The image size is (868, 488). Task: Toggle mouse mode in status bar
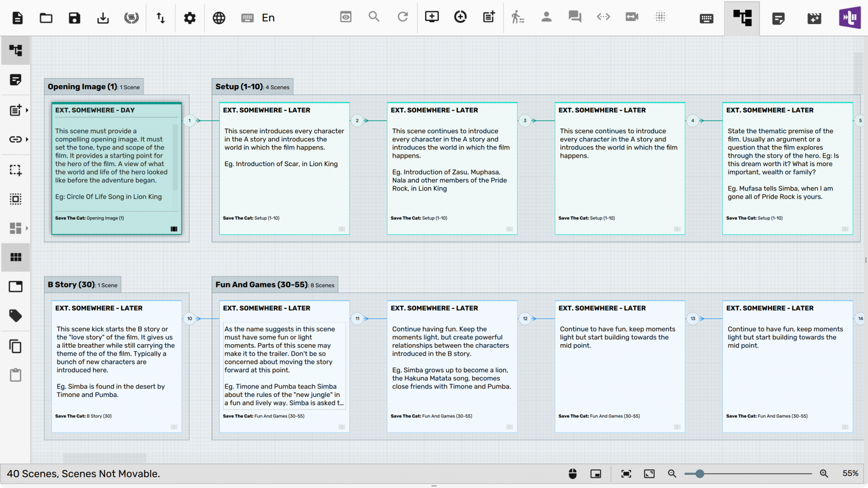(x=573, y=474)
